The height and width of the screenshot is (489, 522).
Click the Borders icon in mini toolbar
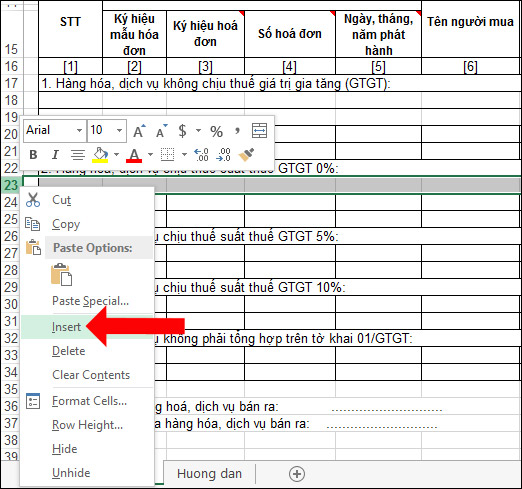click(168, 155)
